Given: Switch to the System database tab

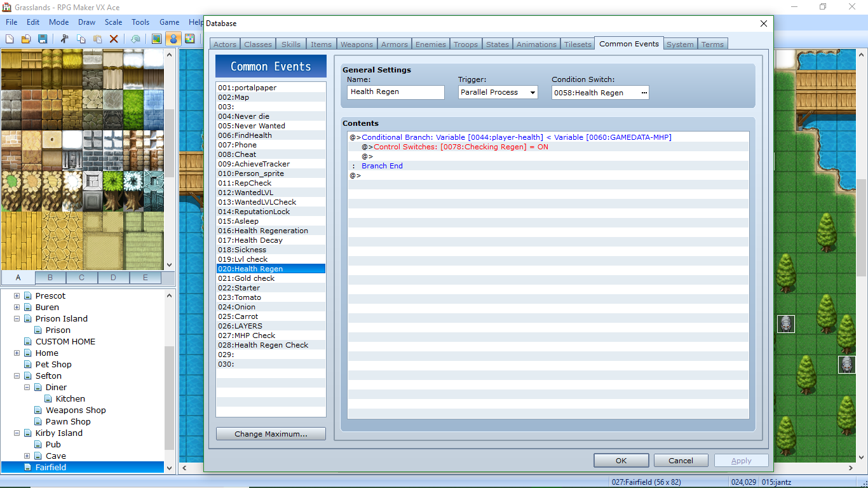Looking at the screenshot, I should click(680, 44).
